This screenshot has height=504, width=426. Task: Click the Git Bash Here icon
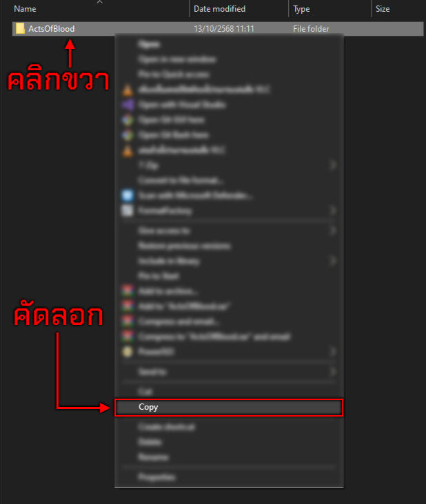(x=128, y=135)
